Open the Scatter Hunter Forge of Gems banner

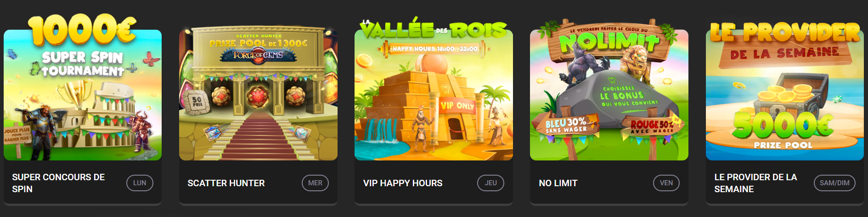pyautogui.click(x=258, y=93)
